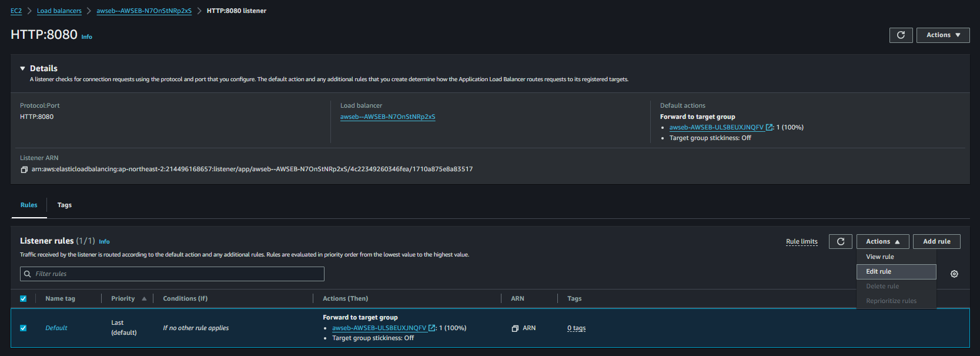The image size is (980, 356).
Task: Click the Name tag column header
Action: tap(60, 298)
